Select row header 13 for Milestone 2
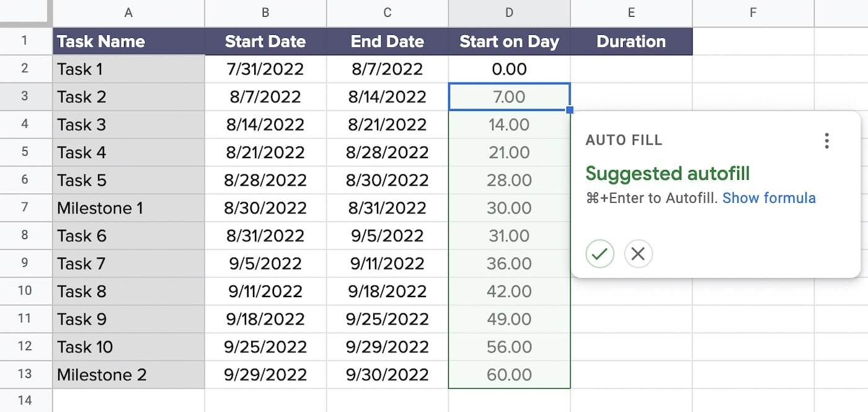This screenshot has height=412, width=868. point(25,375)
